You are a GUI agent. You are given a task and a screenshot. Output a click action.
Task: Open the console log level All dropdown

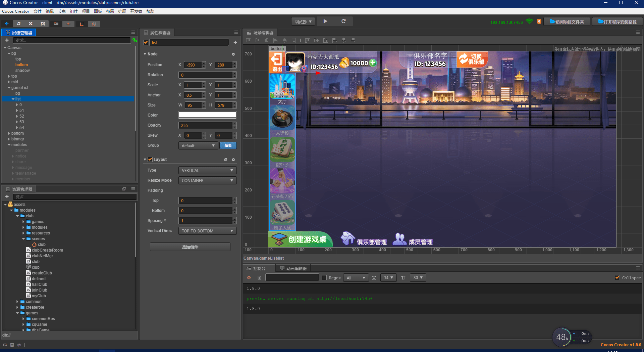tap(356, 278)
